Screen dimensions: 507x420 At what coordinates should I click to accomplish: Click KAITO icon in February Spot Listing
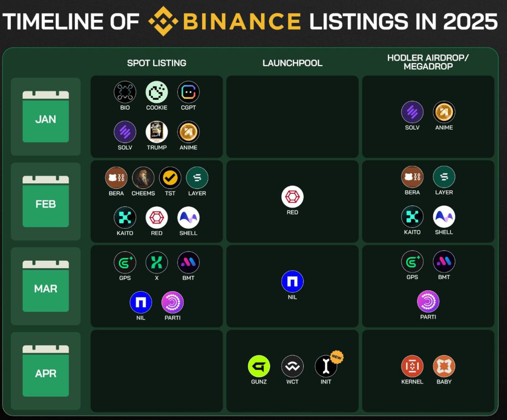tap(125, 218)
